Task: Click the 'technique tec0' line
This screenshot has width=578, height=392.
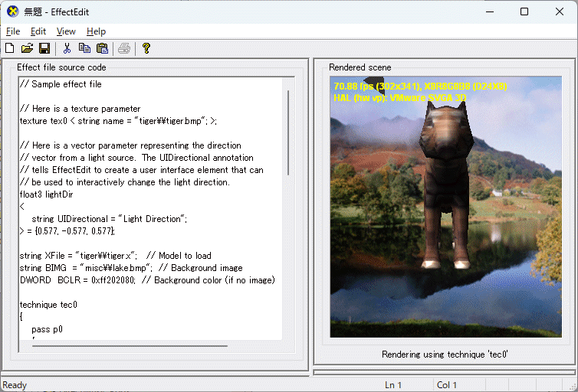Action: click(48, 305)
